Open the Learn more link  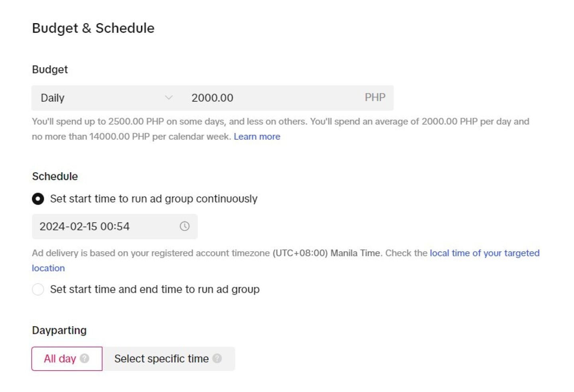point(257,137)
